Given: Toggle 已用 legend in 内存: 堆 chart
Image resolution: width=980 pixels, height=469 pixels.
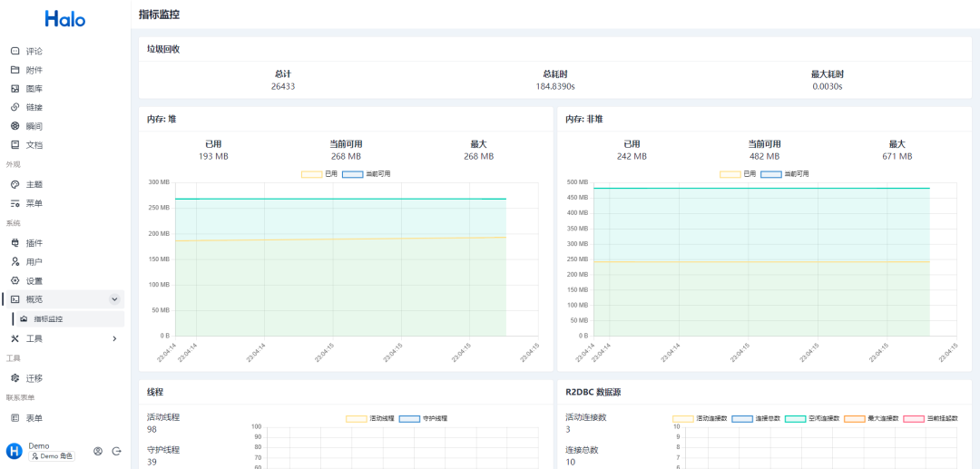Looking at the screenshot, I should point(311,174).
